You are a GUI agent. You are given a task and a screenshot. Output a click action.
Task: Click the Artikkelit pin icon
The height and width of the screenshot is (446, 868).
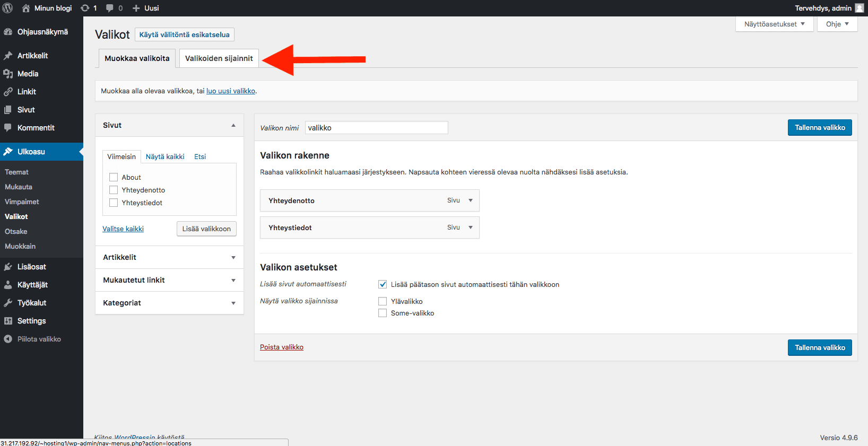(8, 56)
